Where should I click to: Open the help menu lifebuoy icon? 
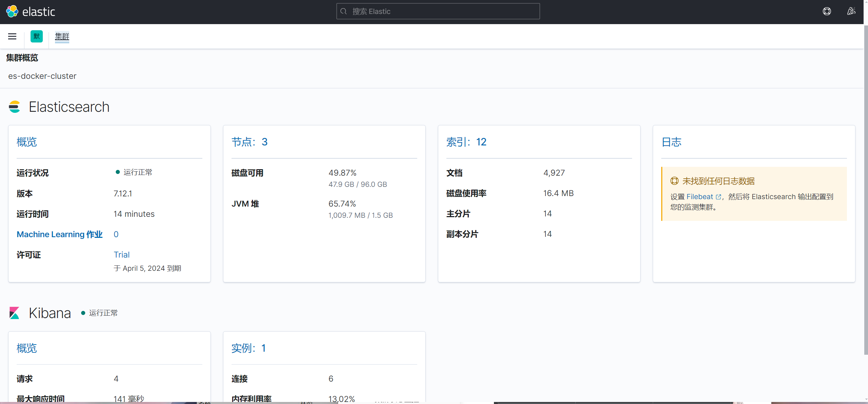click(x=827, y=12)
